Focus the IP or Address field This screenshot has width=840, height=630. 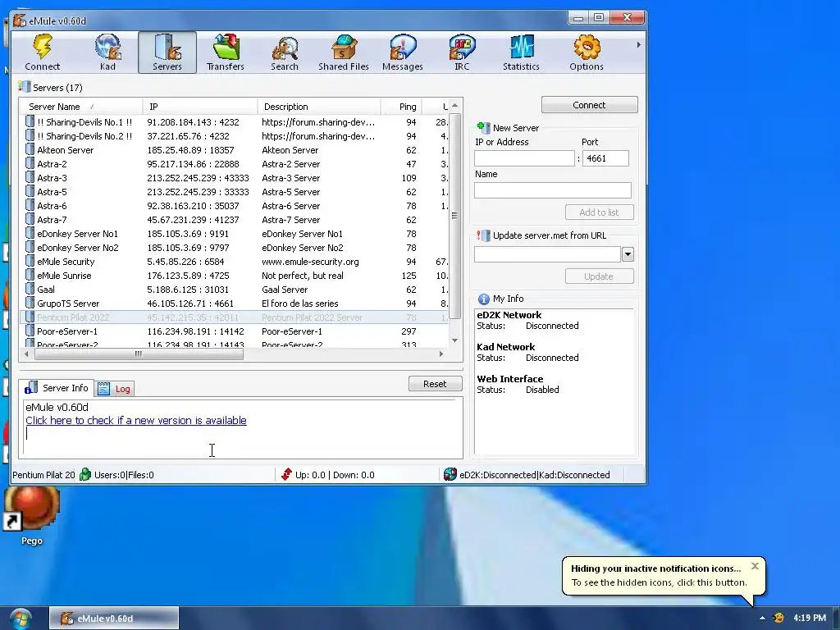524,158
